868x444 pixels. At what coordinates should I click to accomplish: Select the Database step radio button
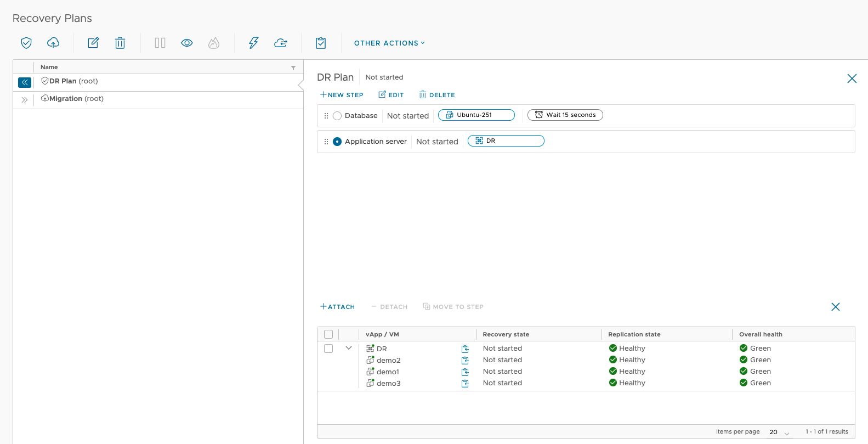(337, 116)
